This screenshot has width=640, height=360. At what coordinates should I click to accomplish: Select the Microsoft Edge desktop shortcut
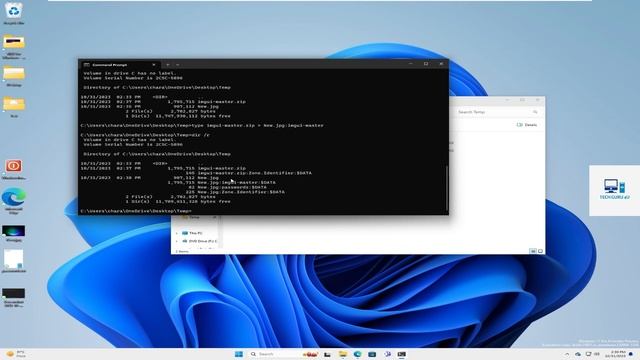click(x=14, y=201)
